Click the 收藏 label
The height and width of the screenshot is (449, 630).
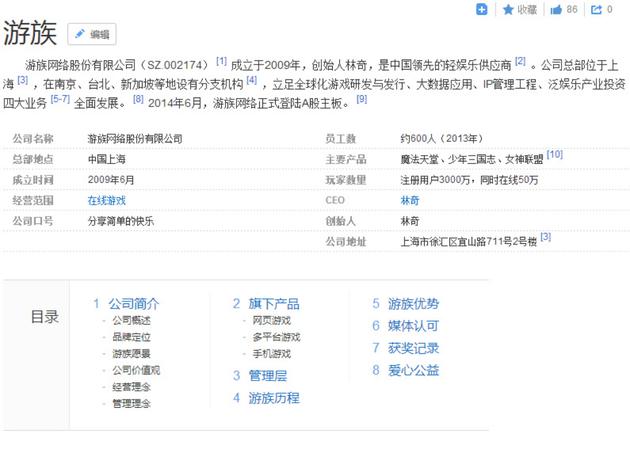tap(527, 10)
